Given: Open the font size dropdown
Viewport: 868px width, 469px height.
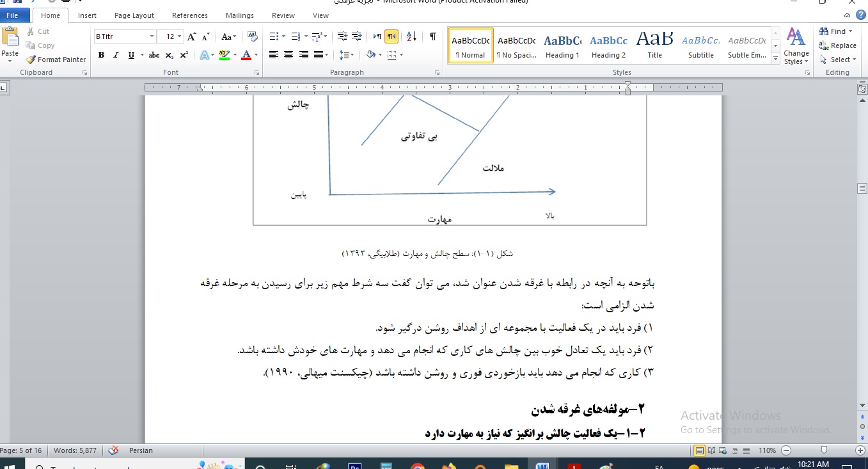Looking at the screenshot, I should (179, 36).
